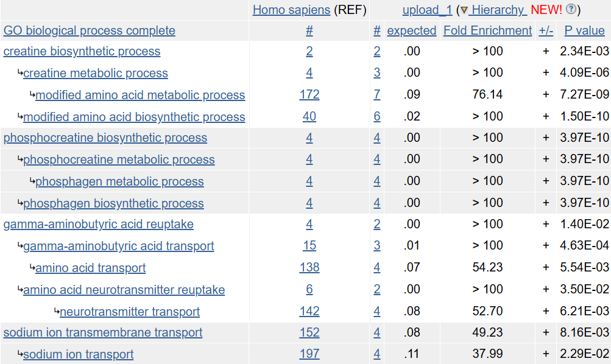Open gamma-aminobutyric acid reuptake term
Screen dimensions: 611x364
coord(99,224)
